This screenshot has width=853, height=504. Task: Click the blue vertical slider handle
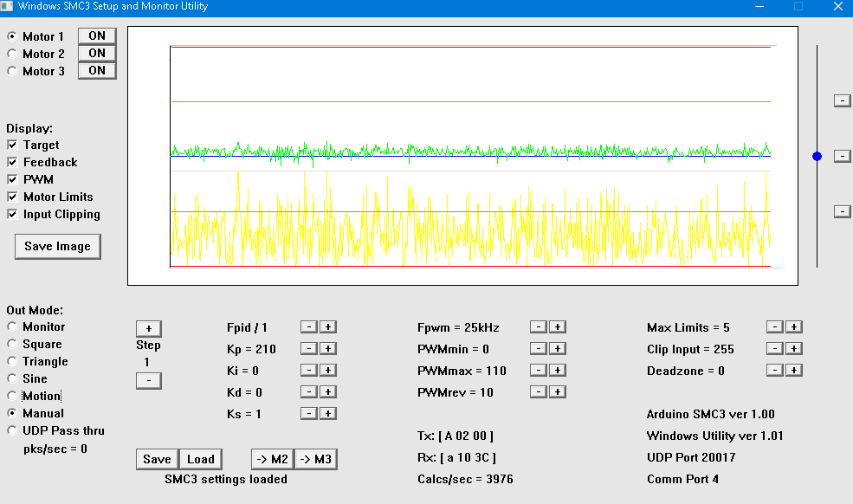tap(817, 157)
